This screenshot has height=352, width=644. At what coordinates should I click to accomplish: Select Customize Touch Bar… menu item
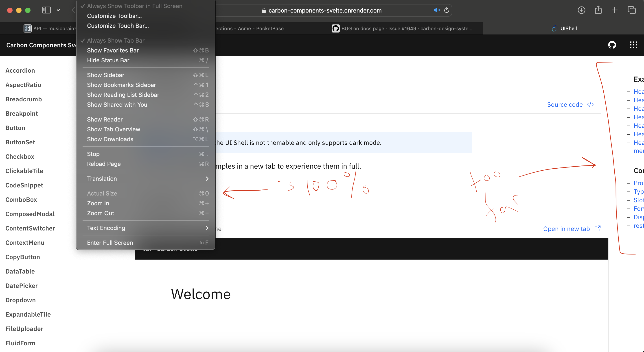[x=145, y=26]
